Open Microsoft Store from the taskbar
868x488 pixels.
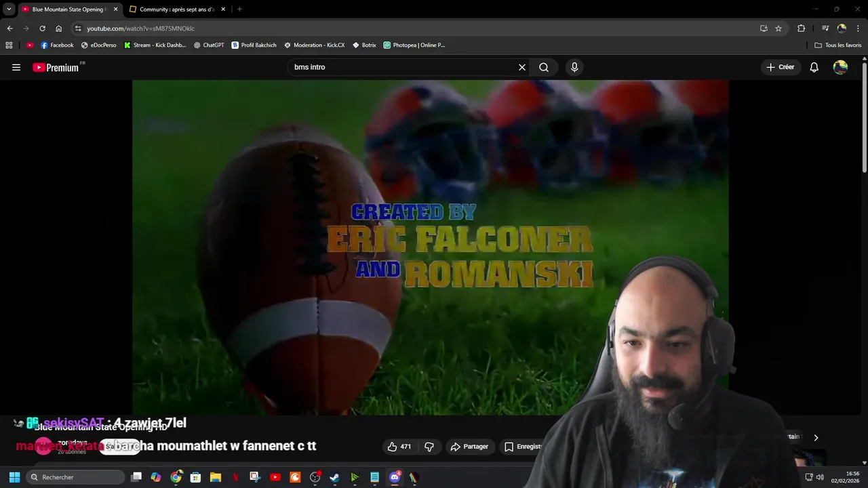tap(196, 477)
